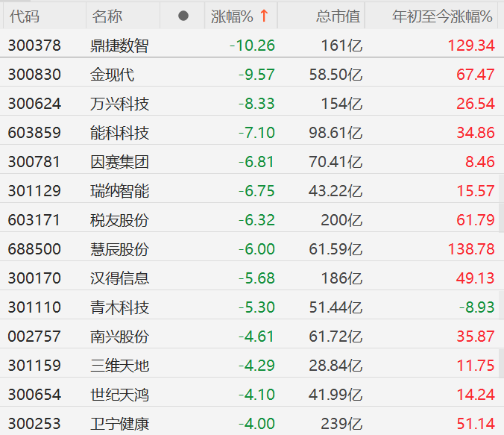Select stock code 300654
The width and height of the screenshot is (504, 435).
click(x=34, y=395)
